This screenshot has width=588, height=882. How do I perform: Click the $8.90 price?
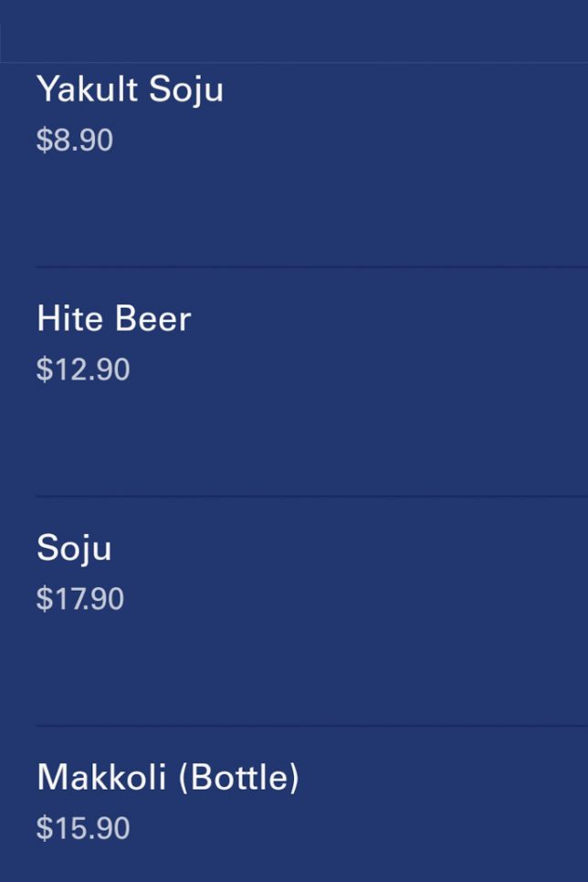click(x=75, y=141)
